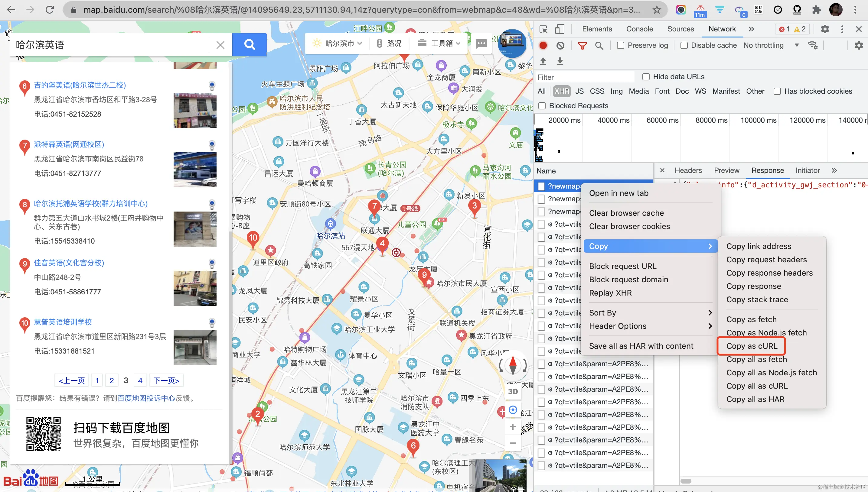Viewport: 868px width, 492px height.
Task: Toggle Hide data URLs checkbox
Action: (646, 77)
